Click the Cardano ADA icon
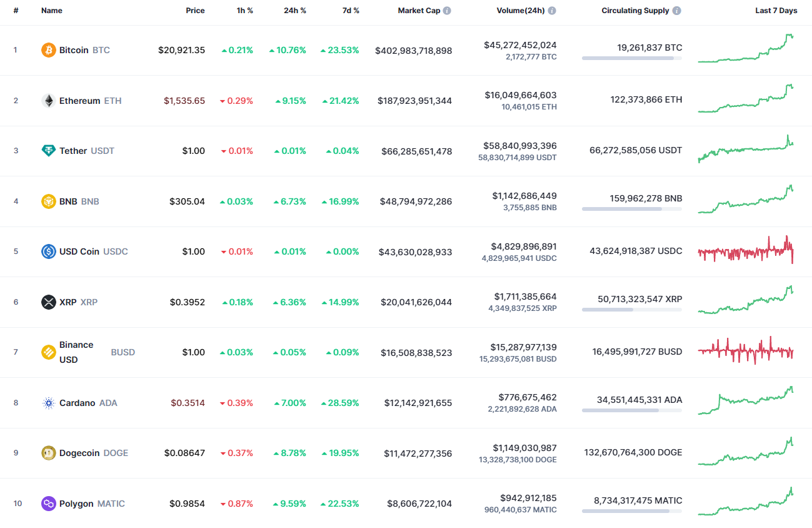Viewport: 812px width, 528px height. coord(48,403)
